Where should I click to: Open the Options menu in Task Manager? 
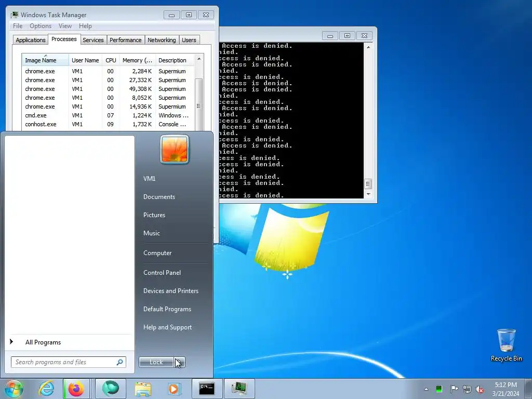[x=41, y=26]
